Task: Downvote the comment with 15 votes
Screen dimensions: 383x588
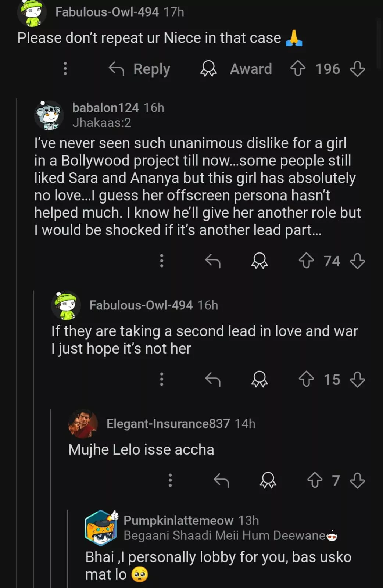Action: (x=357, y=379)
